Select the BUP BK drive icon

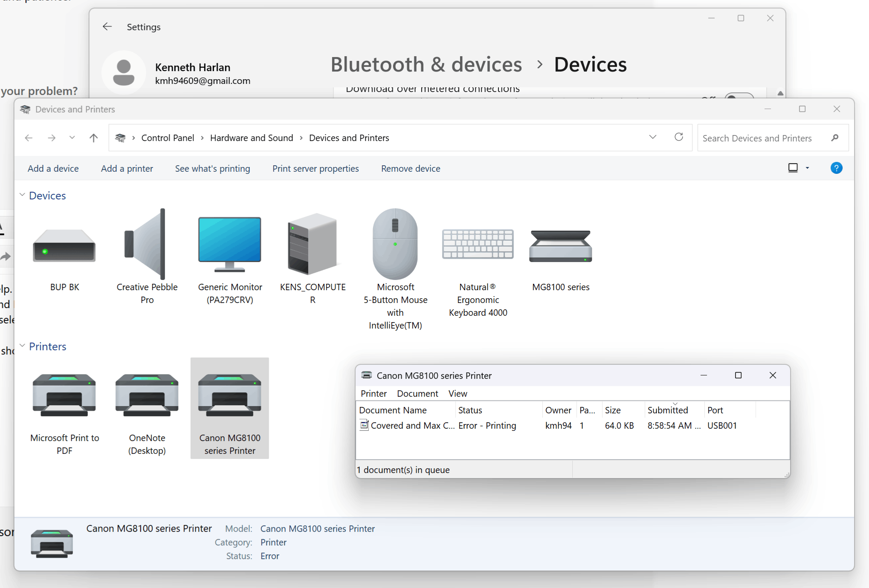coord(64,246)
